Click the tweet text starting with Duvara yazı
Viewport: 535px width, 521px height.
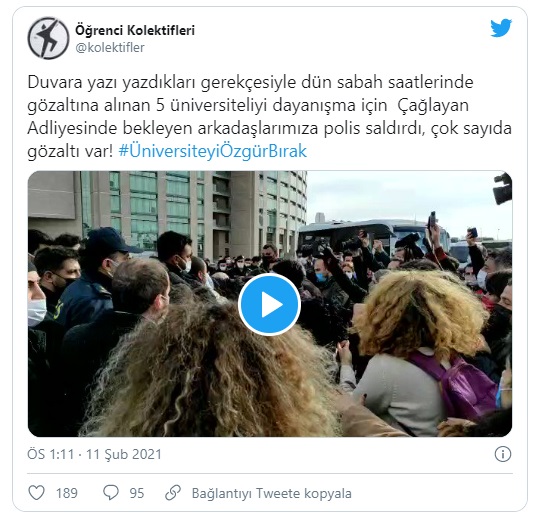click(x=269, y=117)
